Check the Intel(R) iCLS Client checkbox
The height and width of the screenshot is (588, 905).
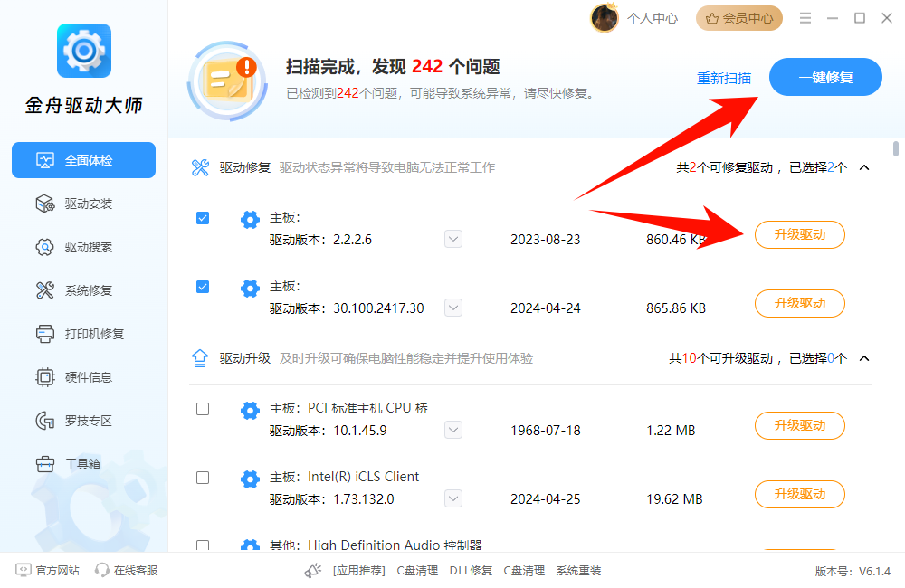tap(203, 478)
